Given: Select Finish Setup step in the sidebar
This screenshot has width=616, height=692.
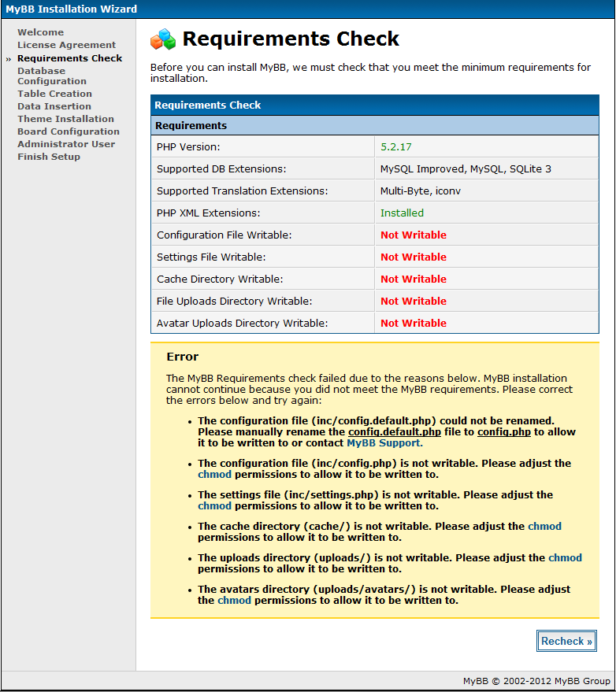Looking at the screenshot, I should (x=49, y=157).
